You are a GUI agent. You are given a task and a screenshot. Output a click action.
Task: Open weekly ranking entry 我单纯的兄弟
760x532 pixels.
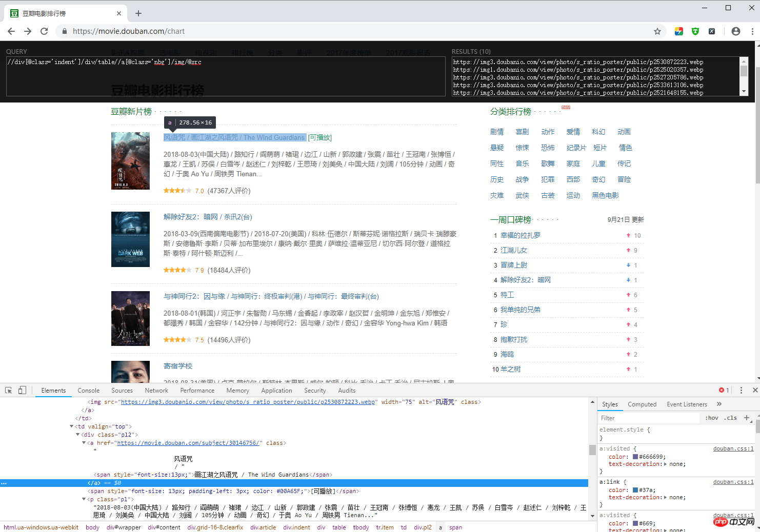(x=521, y=310)
